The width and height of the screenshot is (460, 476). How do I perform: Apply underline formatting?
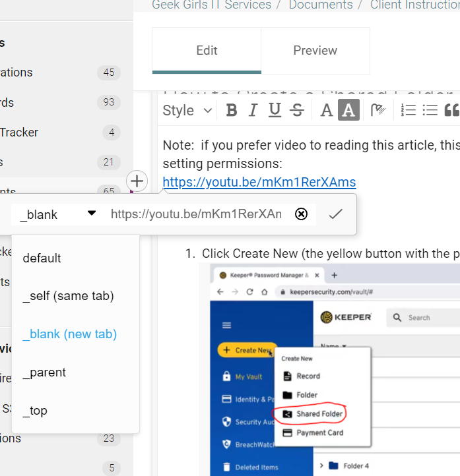click(275, 111)
